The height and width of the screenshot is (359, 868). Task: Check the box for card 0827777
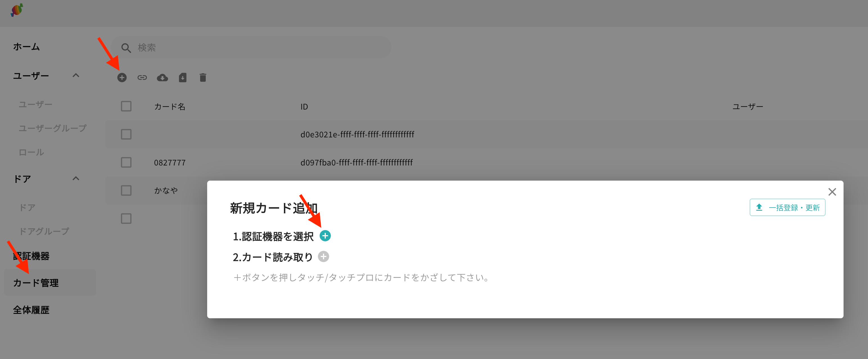[126, 163]
